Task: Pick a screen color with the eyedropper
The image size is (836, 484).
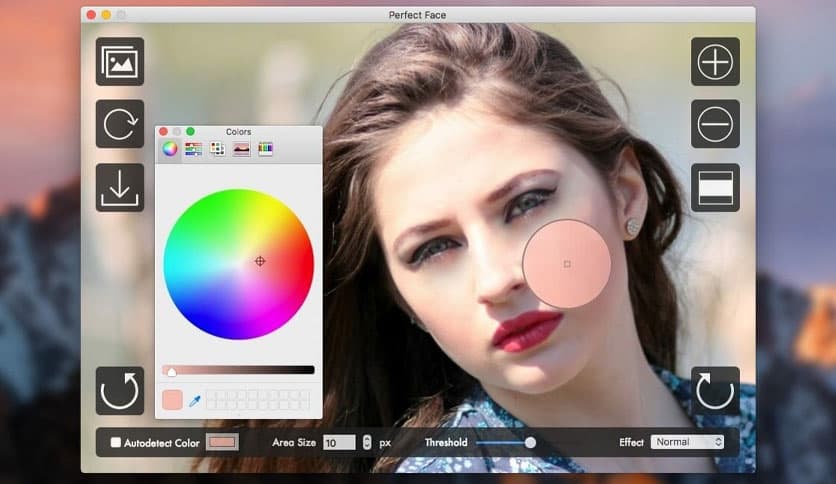Action: [195, 401]
